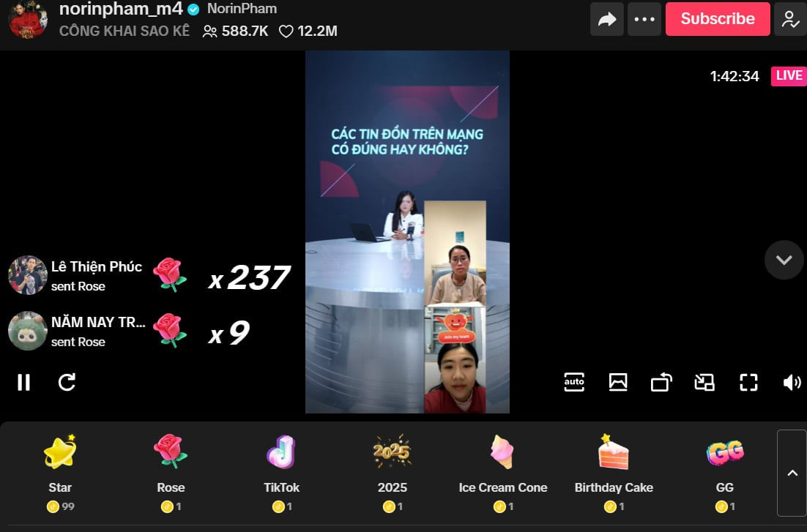Open the three-dot more options menu
Viewport: 807px width, 532px height.
tap(644, 19)
